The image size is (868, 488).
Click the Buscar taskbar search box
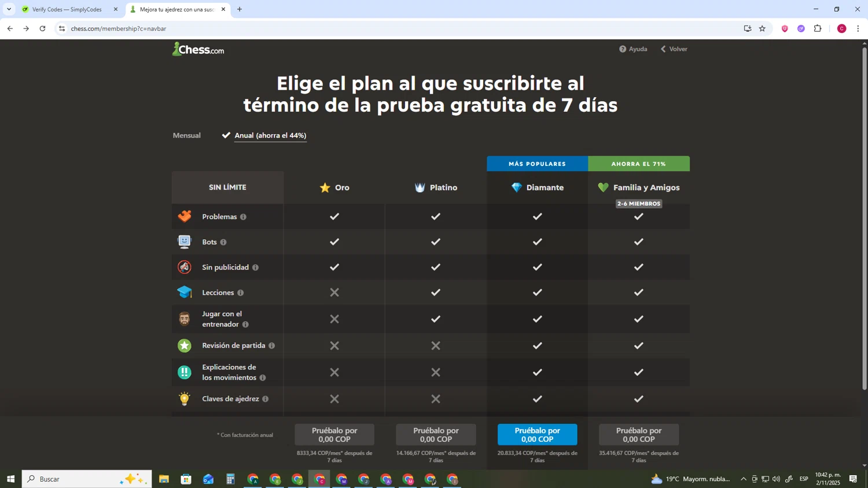coord(87,479)
